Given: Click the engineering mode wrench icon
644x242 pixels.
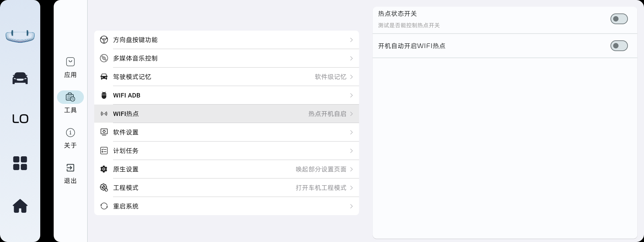Looking at the screenshot, I should pyautogui.click(x=104, y=188).
